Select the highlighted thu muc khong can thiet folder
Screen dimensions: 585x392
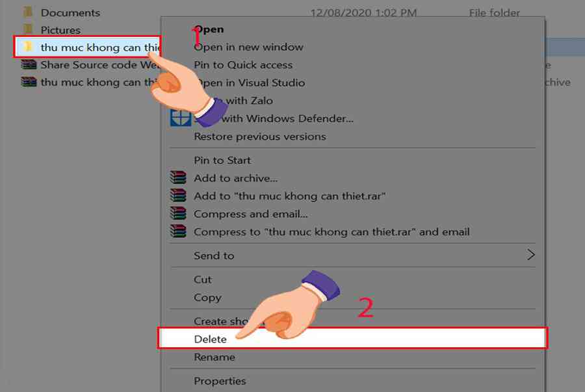click(x=91, y=47)
